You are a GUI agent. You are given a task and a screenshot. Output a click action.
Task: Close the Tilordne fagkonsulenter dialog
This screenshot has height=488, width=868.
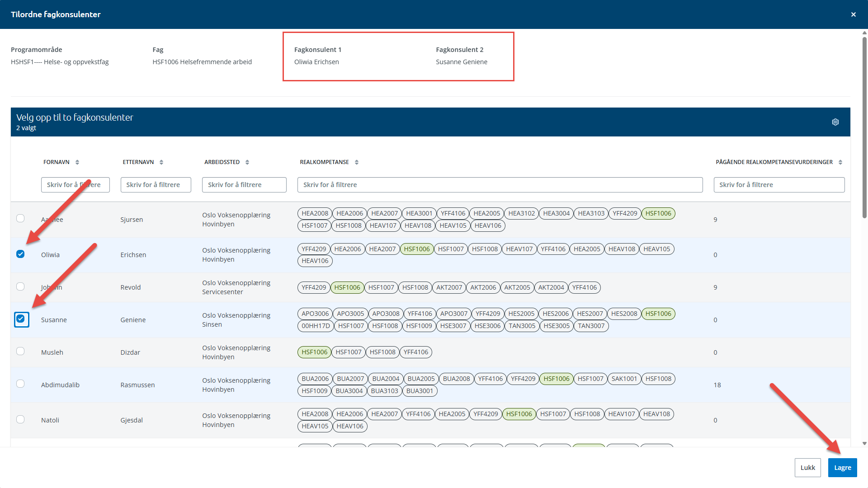coord(854,14)
